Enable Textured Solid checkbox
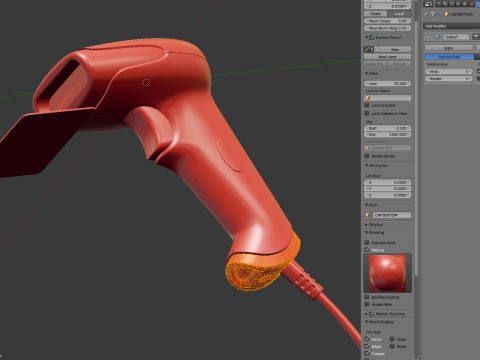The width and height of the screenshot is (480, 360). [367, 242]
